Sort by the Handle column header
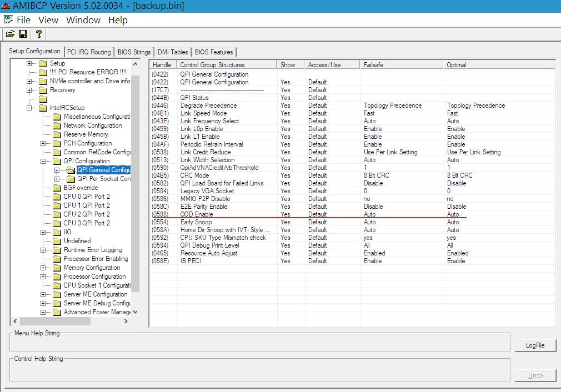The width and height of the screenshot is (561, 392). pos(163,65)
